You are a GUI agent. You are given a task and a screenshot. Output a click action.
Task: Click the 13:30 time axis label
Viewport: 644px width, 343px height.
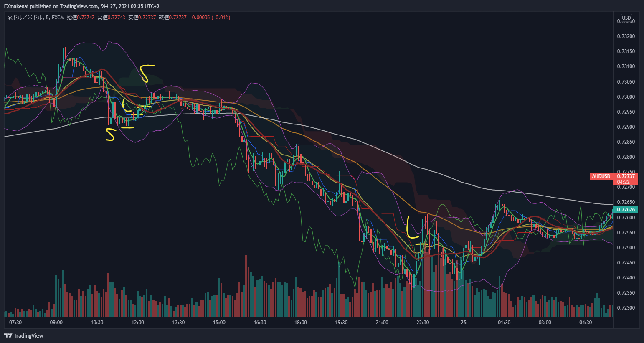(x=178, y=323)
